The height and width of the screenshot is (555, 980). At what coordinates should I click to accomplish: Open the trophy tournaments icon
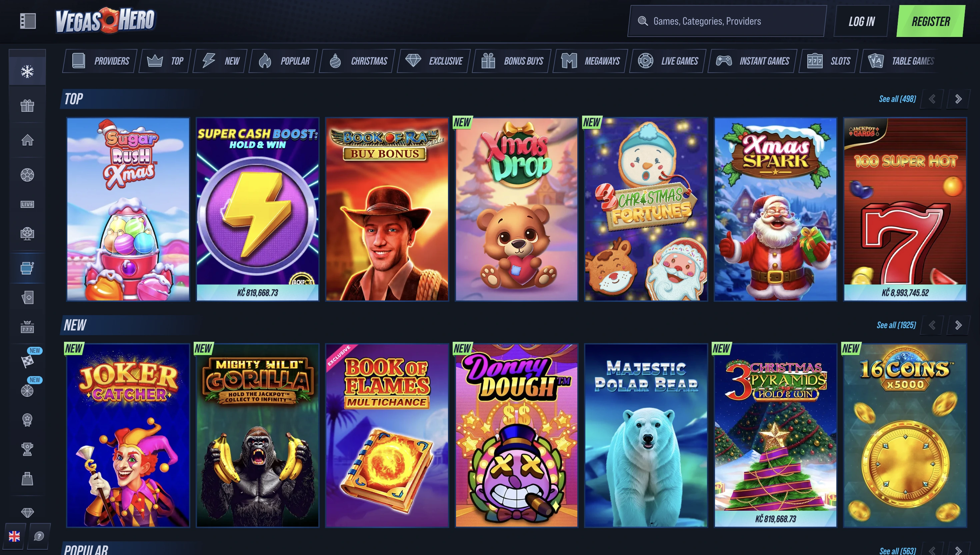tap(27, 449)
